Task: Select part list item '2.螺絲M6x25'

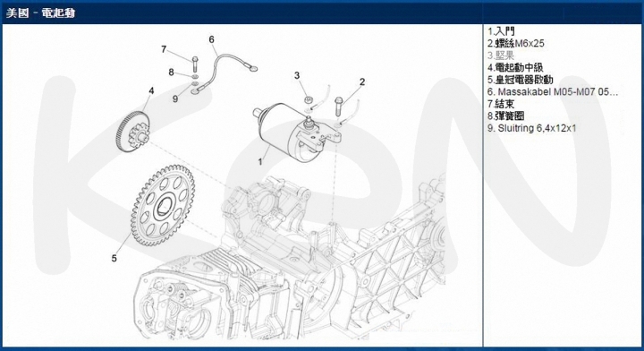Action: [516, 44]
